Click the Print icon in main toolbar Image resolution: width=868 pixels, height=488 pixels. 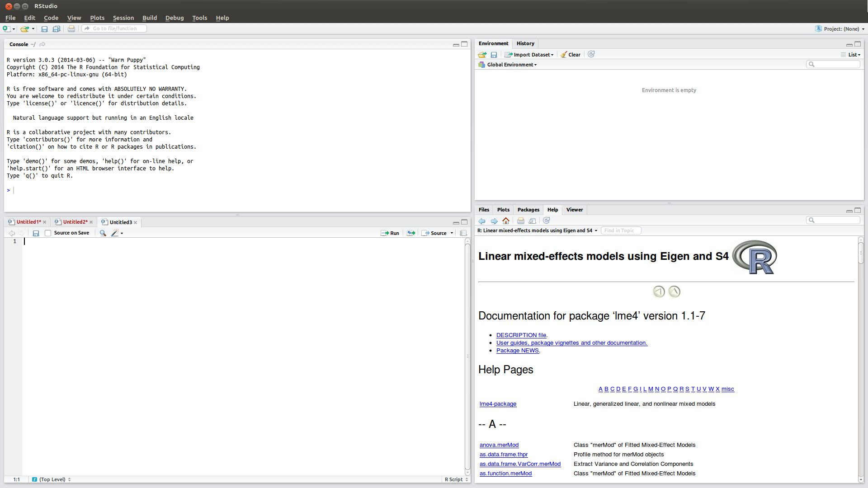(x=71, y=28)
